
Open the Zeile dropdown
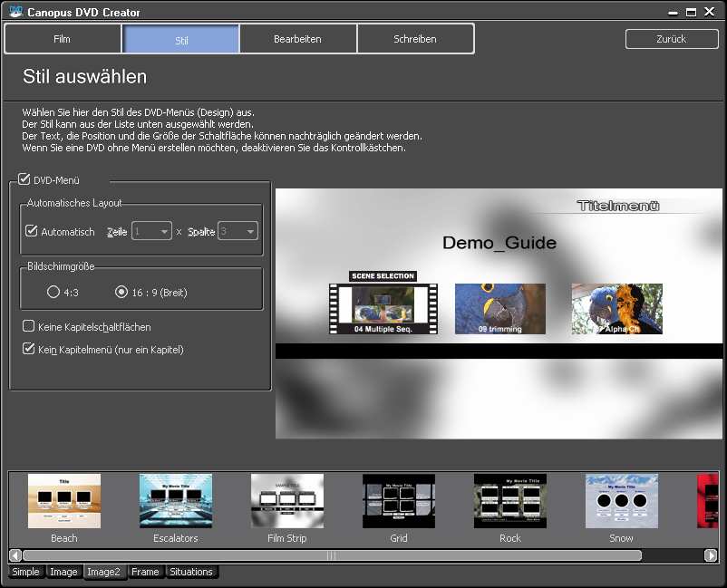click(x=151, y=232)
